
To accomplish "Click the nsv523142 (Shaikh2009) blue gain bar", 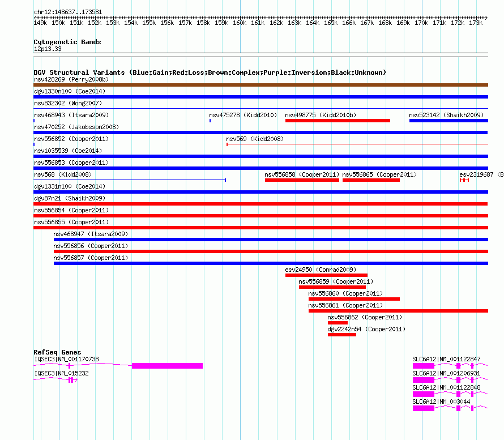I will pos(449,121).
